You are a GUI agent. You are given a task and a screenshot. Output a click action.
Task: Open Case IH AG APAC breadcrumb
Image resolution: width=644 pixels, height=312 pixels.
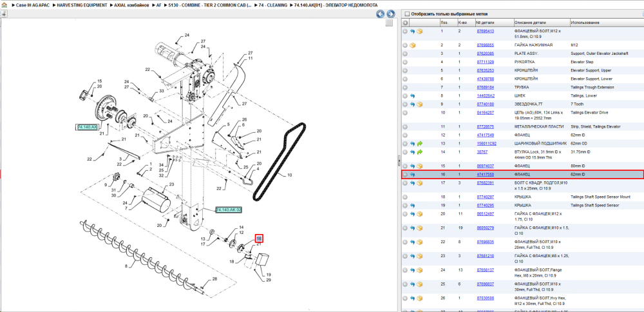(x=32, y=5)
